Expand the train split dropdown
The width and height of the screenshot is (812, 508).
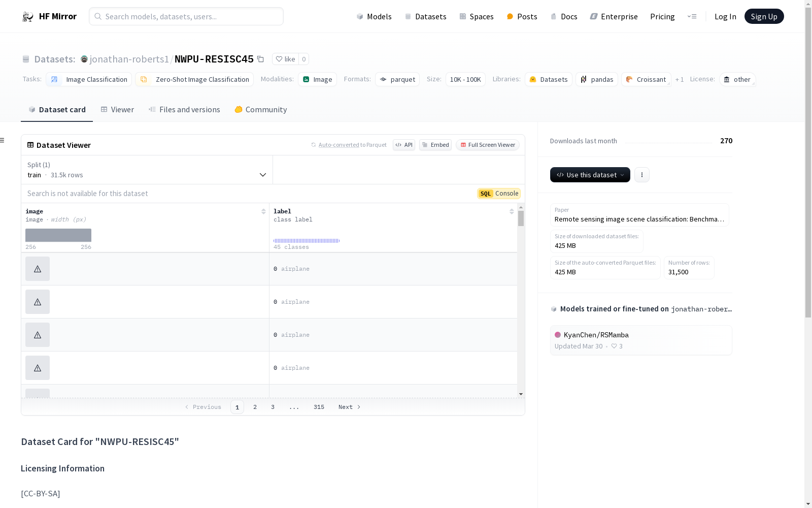tap(147, 170)
